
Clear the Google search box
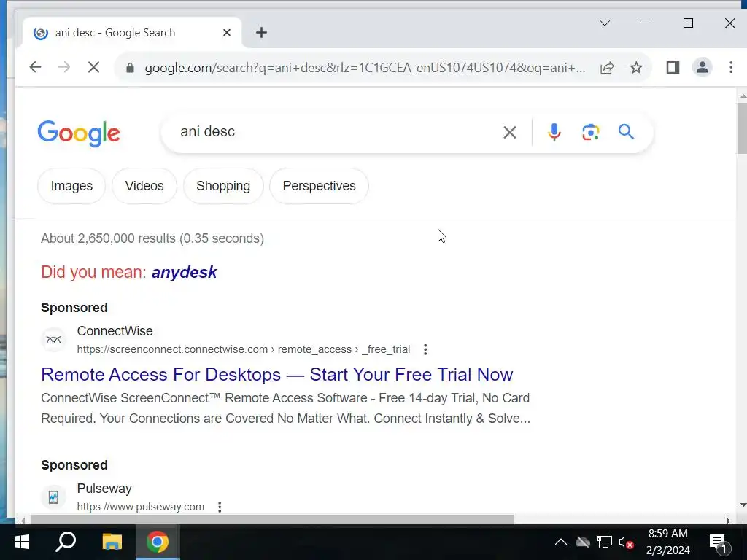click(x=510, y=133)
